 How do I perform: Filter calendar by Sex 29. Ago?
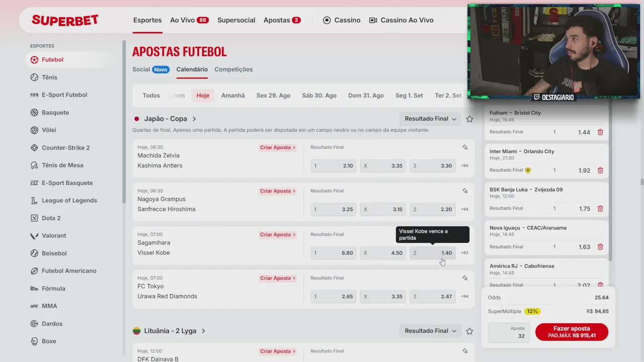coord(273,96)
